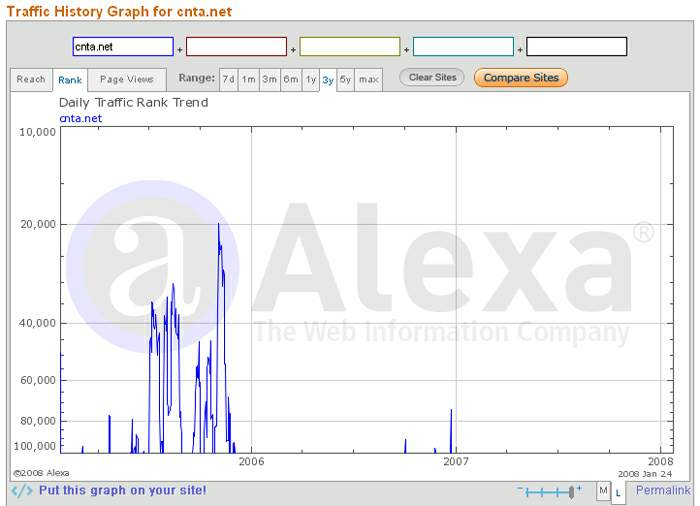Click the plus end of size slider
700x506 pixels.
pos(579,489)
